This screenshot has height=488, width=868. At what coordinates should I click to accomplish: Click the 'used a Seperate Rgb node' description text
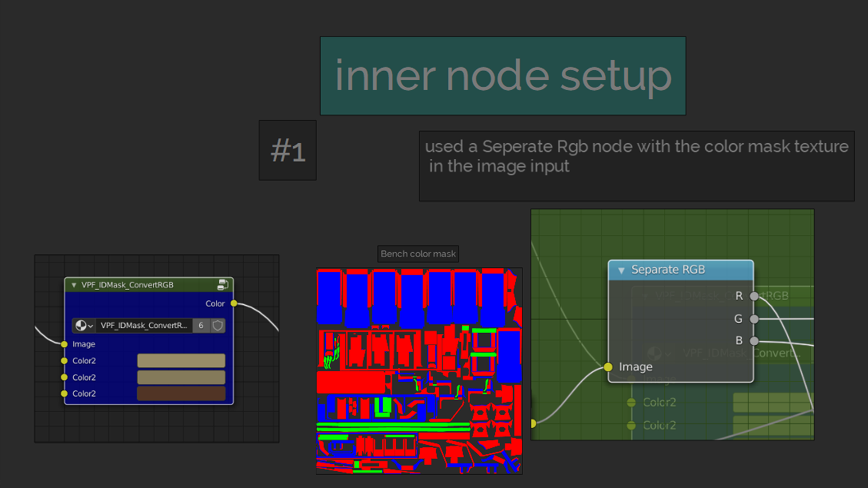637,156
